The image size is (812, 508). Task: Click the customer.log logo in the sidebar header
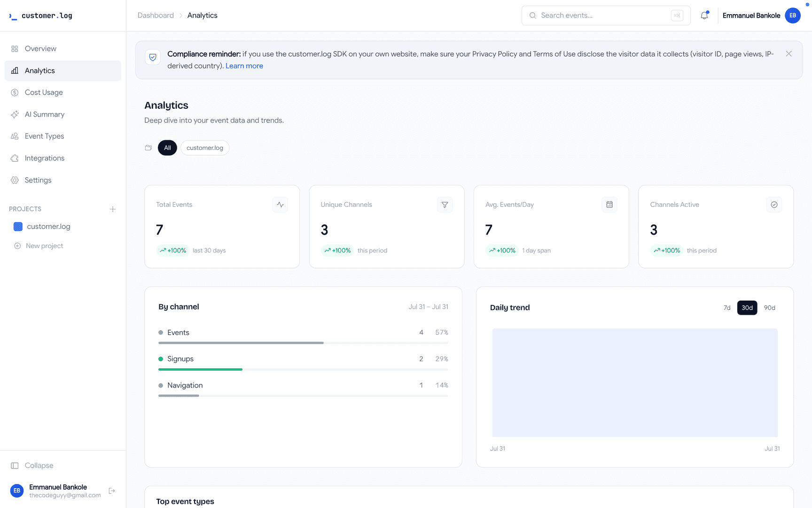click(40, 16)
